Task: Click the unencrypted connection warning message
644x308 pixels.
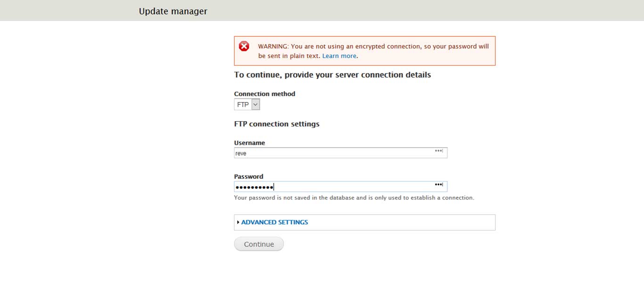Action: (x=373, y=47)
